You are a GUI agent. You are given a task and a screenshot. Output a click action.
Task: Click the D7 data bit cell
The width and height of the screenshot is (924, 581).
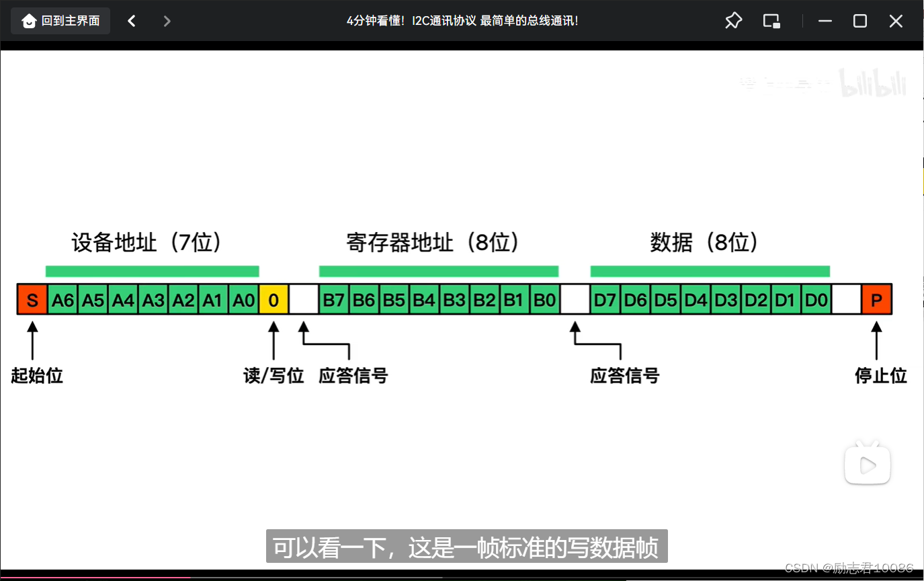(x=605, y=299)
